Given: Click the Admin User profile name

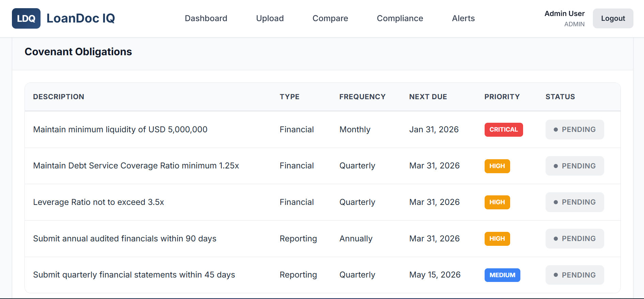Looking at the screenshot, I should coord(564,14).
